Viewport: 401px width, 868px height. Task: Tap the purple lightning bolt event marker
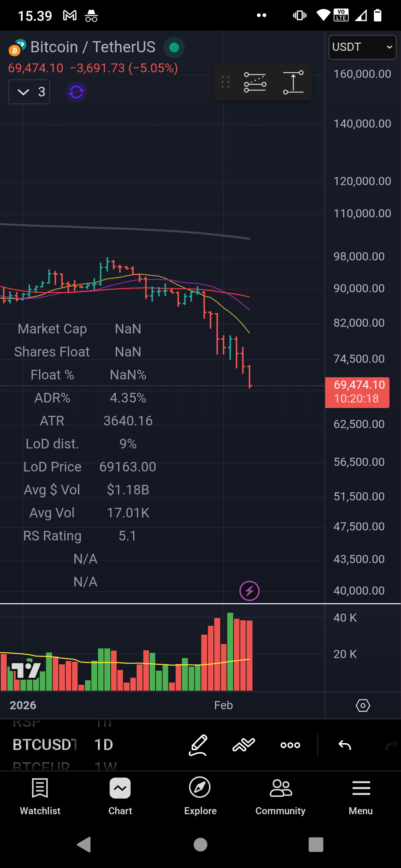250,591
